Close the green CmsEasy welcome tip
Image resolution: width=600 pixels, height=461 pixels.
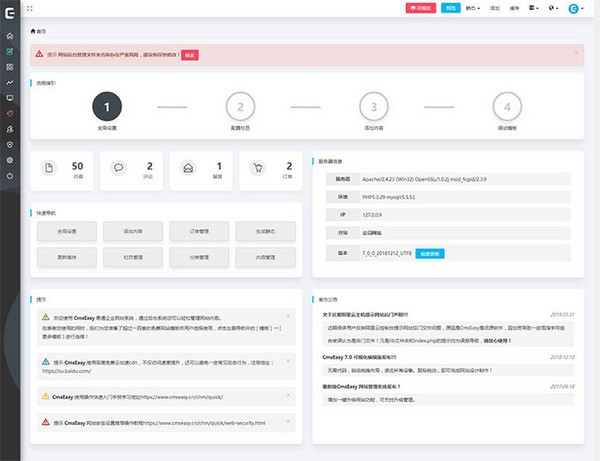288,315
